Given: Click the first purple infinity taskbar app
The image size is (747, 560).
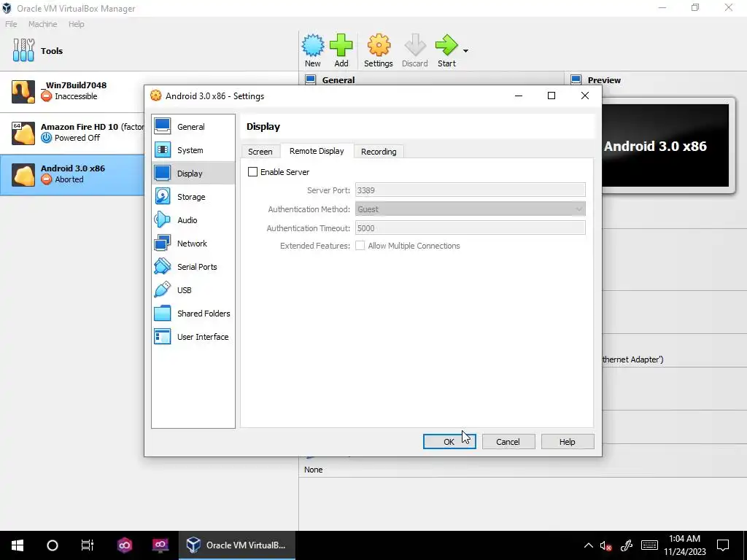Looking at the screenshot, I should pos(125,545).
